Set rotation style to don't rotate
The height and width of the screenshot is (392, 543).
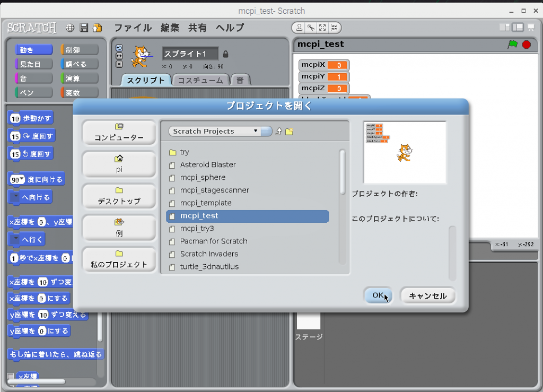coord(119,64)
